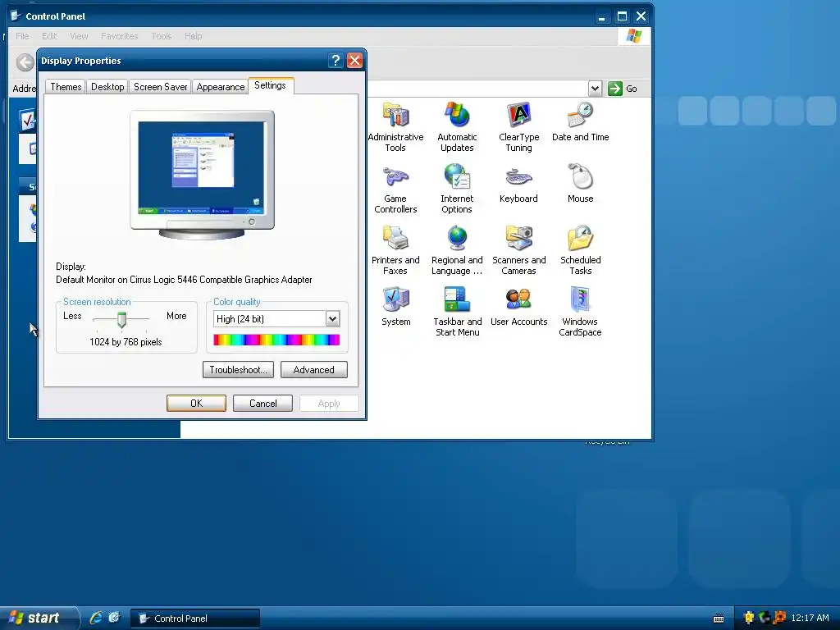Switch to the Desktop tab
Viewport: 840px width, 630px height.
tap(107, 87)
